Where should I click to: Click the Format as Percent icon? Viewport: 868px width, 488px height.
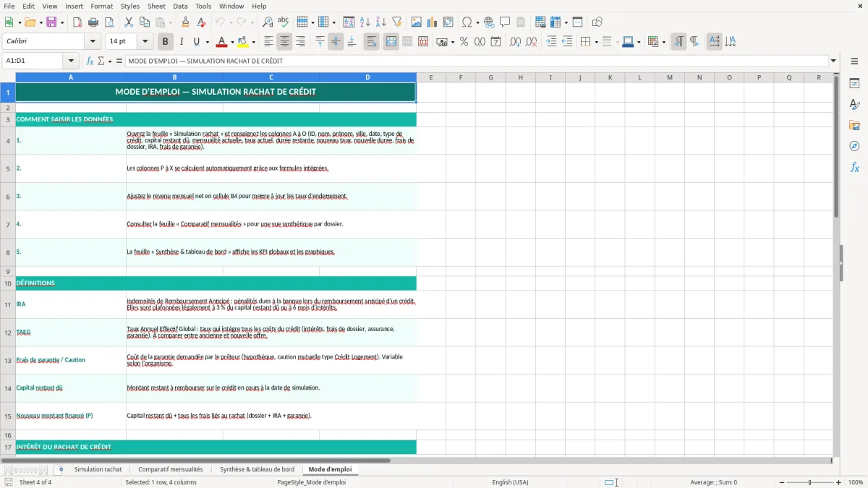click(x=464, y=42)
